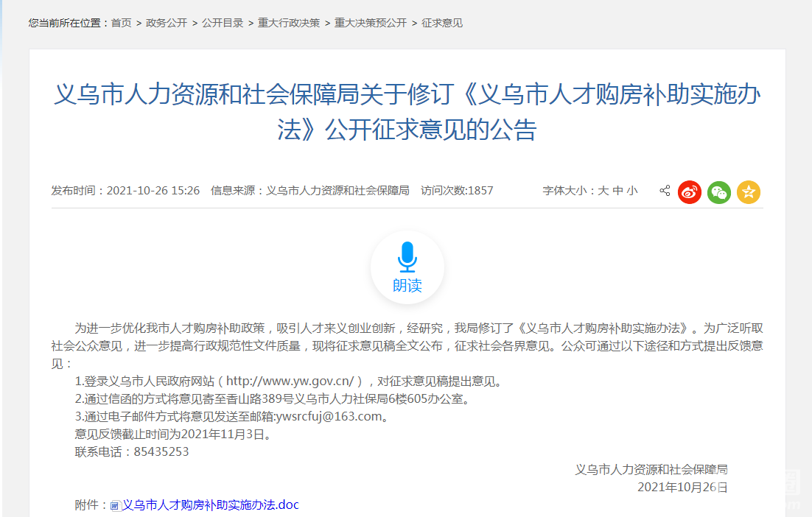The image size is (812, 517).
Task: Click the ywsrcfuj@163.com email address
Action: [x=329, y=417]
